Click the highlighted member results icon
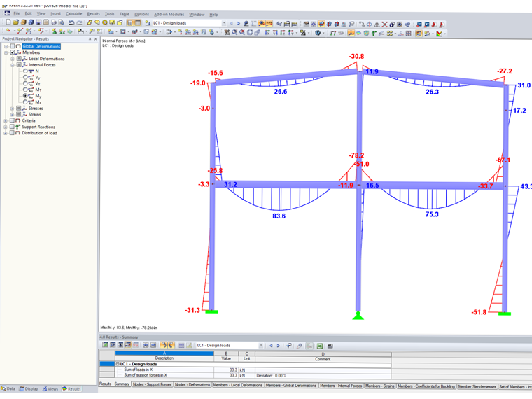532x399 pixels. click(351, 34)
